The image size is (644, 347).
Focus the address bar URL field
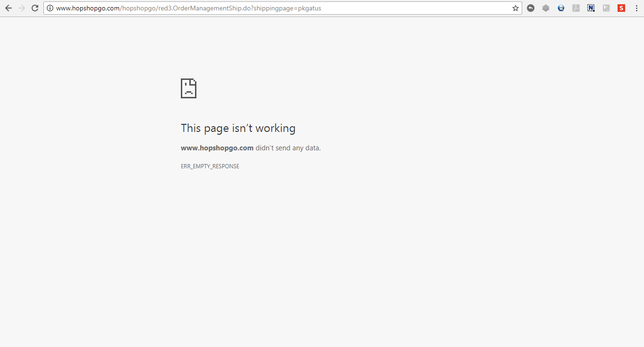pos(282,8)
